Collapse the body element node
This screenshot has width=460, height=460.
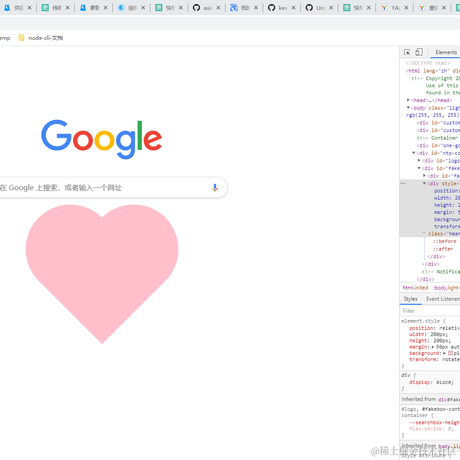coord(408,108)
